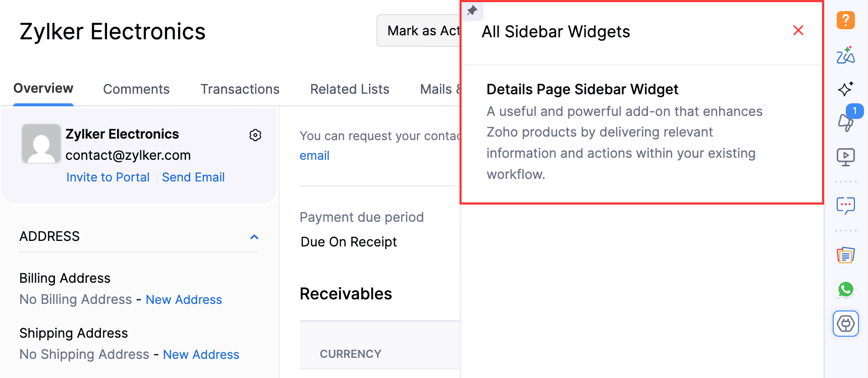Expand the dotted divider above chat icon

pyautogui.click(x=845, y=181)
